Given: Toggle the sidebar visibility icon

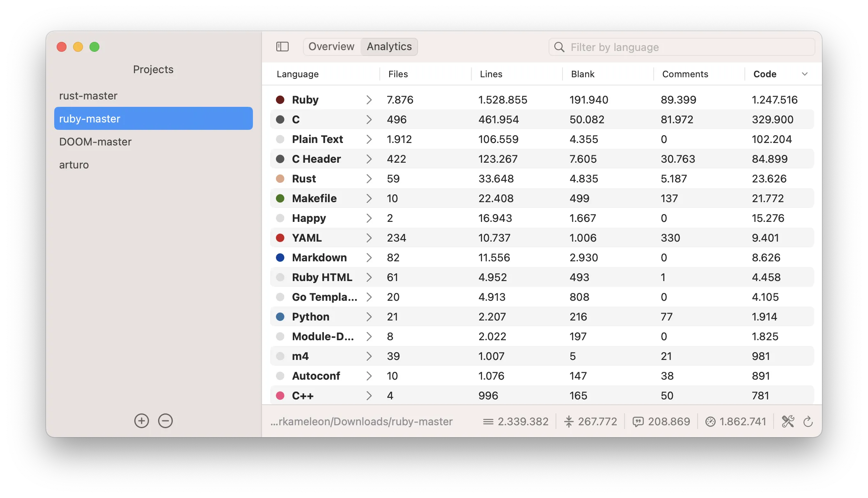Looking at the screenshot, I should 282,47.
